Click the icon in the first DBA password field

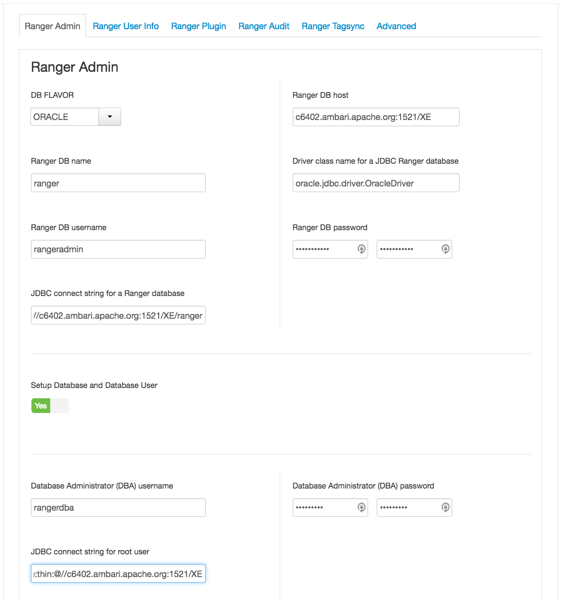coord(361,507)
